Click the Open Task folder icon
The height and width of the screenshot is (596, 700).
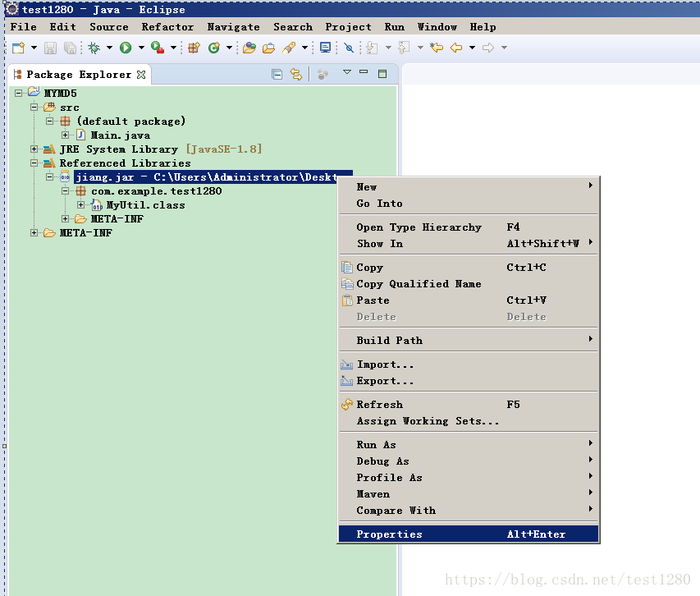click(268, 48)
